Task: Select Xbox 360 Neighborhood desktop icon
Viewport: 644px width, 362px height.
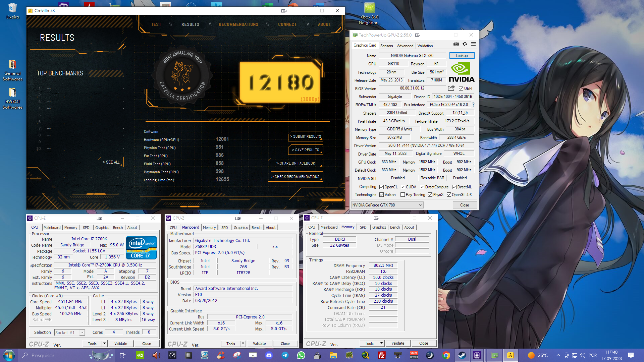Action: [x=369, y=13]
